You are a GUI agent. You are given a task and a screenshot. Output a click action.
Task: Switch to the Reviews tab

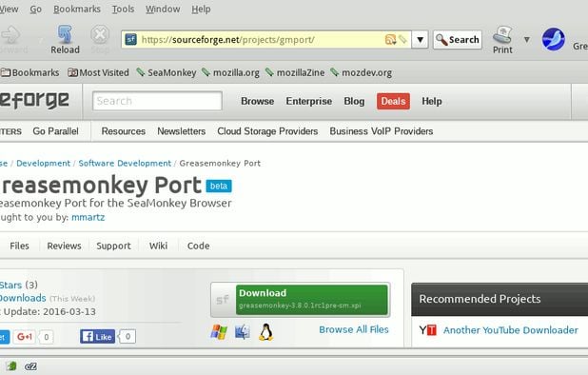(64, 246)
